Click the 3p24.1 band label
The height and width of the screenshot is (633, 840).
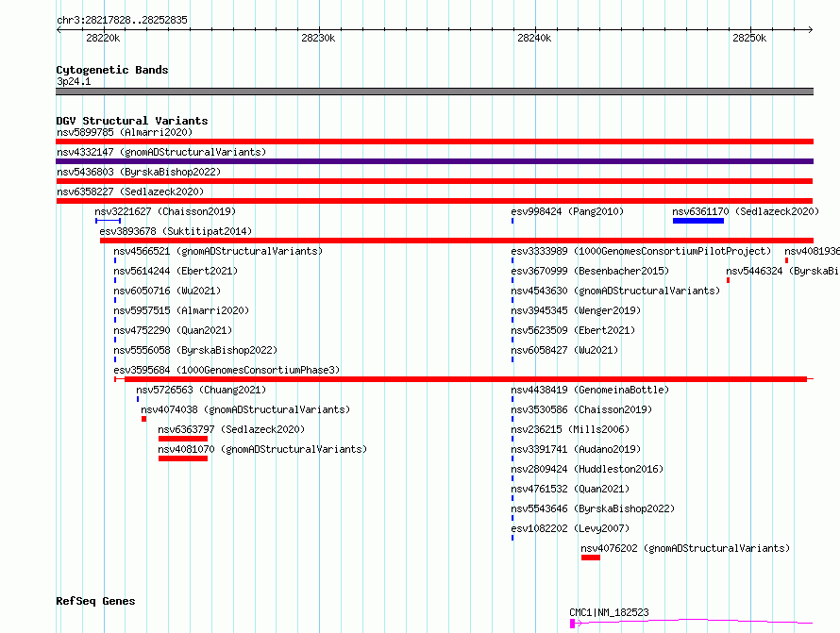coord(74,81)
